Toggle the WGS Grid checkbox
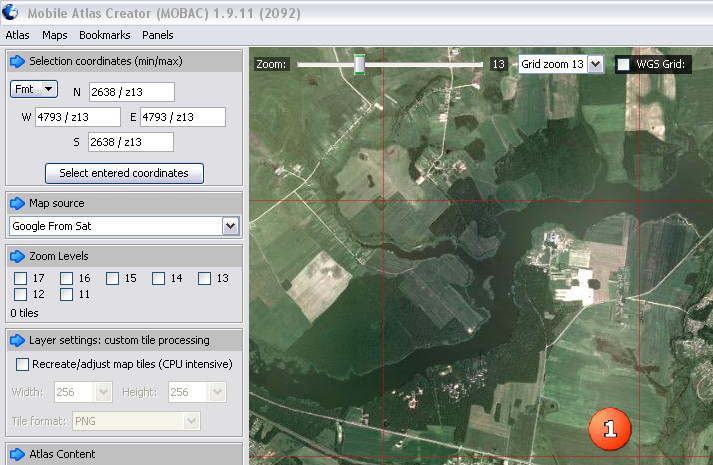This screenshot has height=465, width=713. (x=623, y=64)
